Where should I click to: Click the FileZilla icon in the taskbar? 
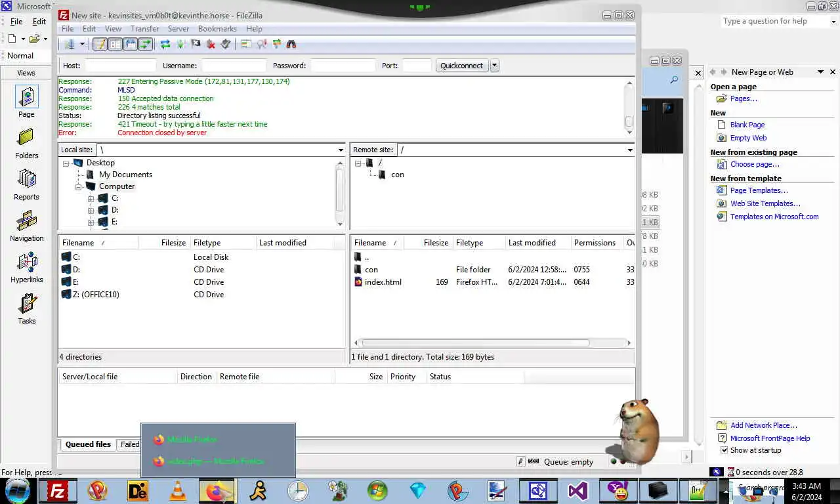tap(58, 490)
